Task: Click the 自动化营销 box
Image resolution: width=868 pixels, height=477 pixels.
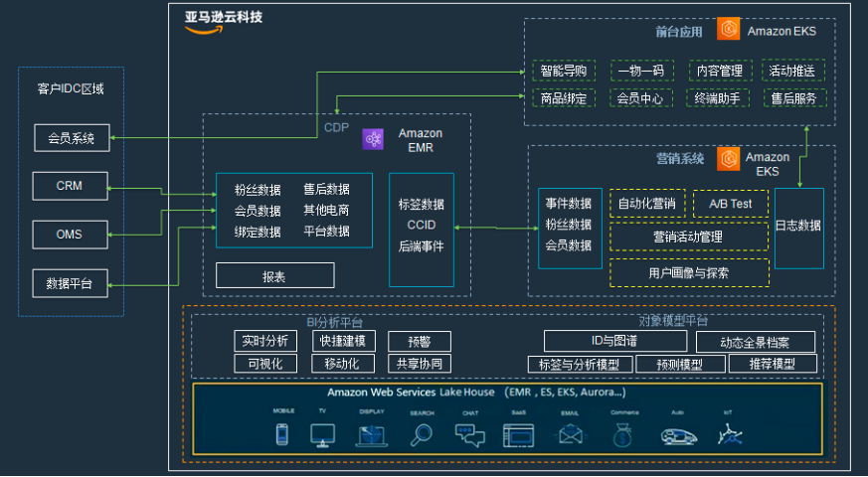Action: click(647, 204)
